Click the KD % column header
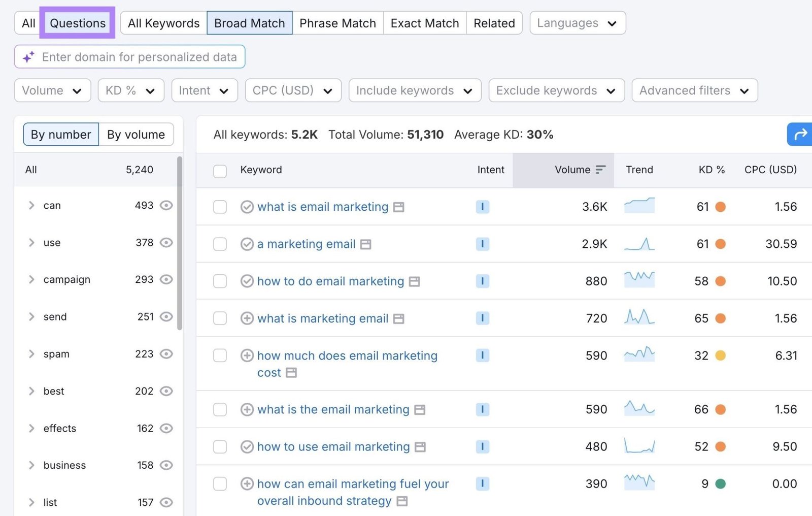 pyautogui.click(x=712, y=170)
